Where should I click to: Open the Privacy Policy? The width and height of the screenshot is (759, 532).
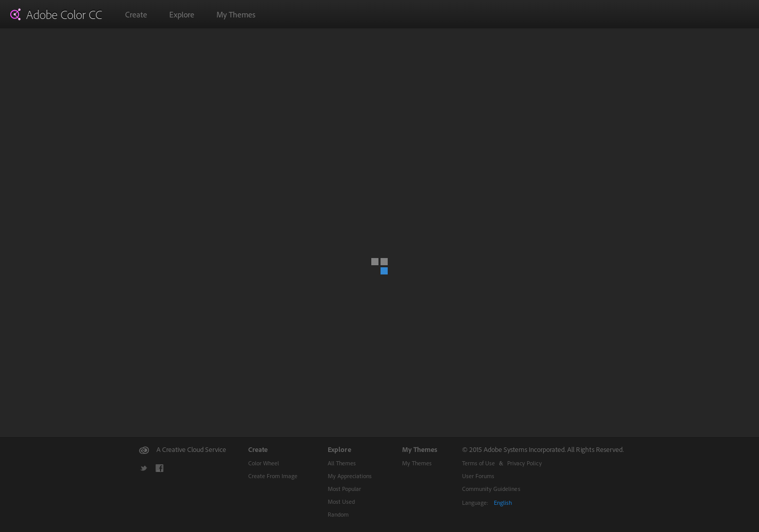tap(524, 463)
